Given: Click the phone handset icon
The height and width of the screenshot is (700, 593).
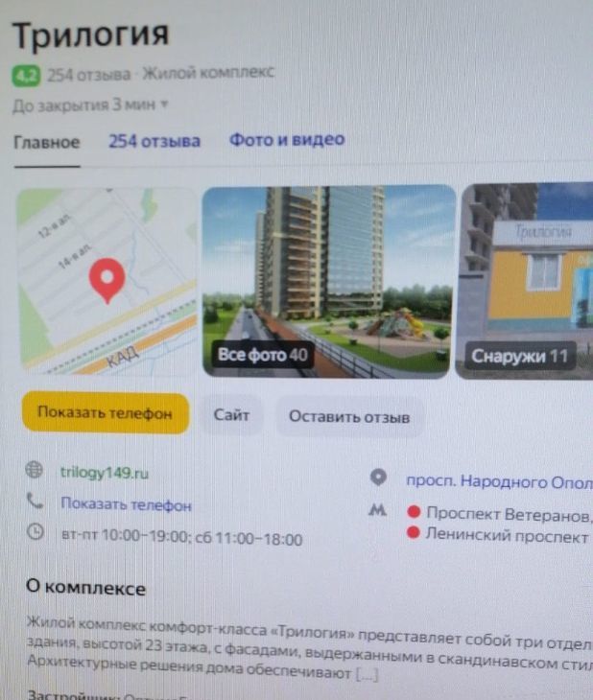Looking at the screenshot, I should (35, 502).
